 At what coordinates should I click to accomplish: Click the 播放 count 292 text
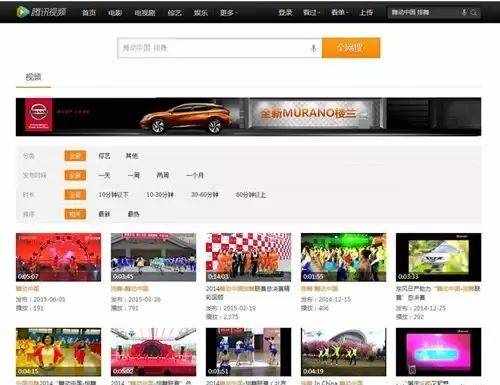pyautogui.click(x=410, y=317)
